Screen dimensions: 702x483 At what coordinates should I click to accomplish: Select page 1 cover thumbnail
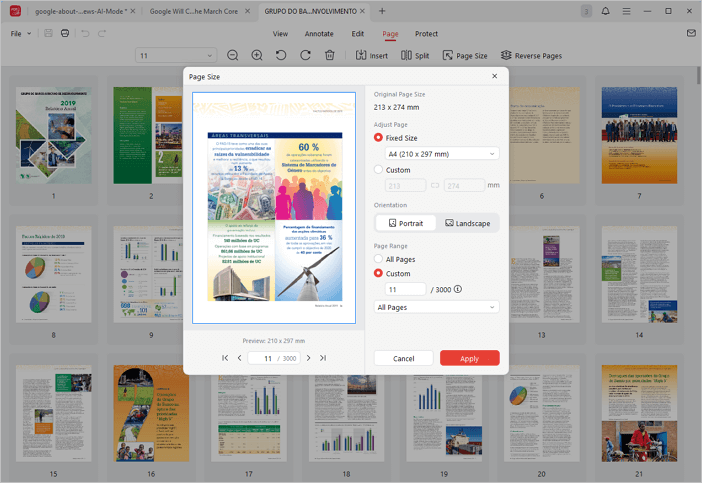(x=54, y=136)
